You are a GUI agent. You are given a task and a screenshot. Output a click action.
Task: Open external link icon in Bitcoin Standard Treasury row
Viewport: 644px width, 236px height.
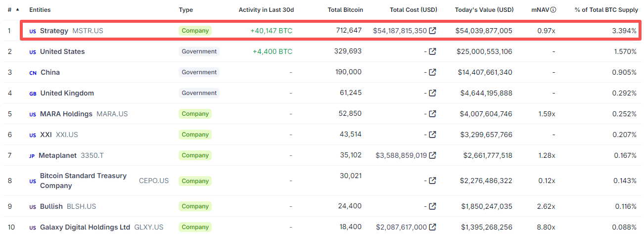[432, 181]
